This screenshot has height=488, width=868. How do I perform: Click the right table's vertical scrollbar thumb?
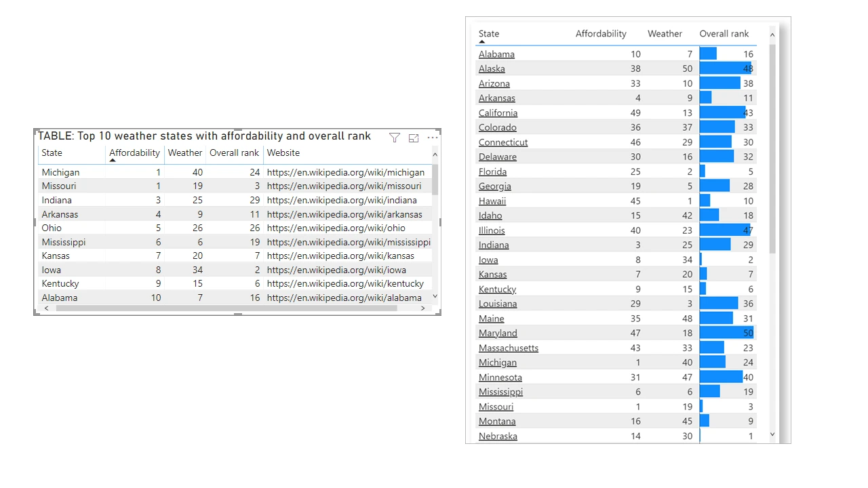(772, 149)
